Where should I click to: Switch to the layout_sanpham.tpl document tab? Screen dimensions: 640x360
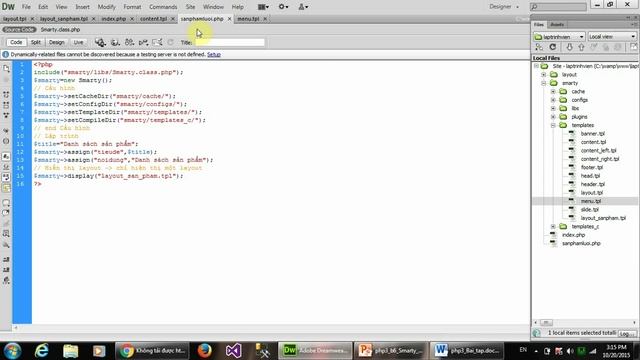(x=64, y=19)
